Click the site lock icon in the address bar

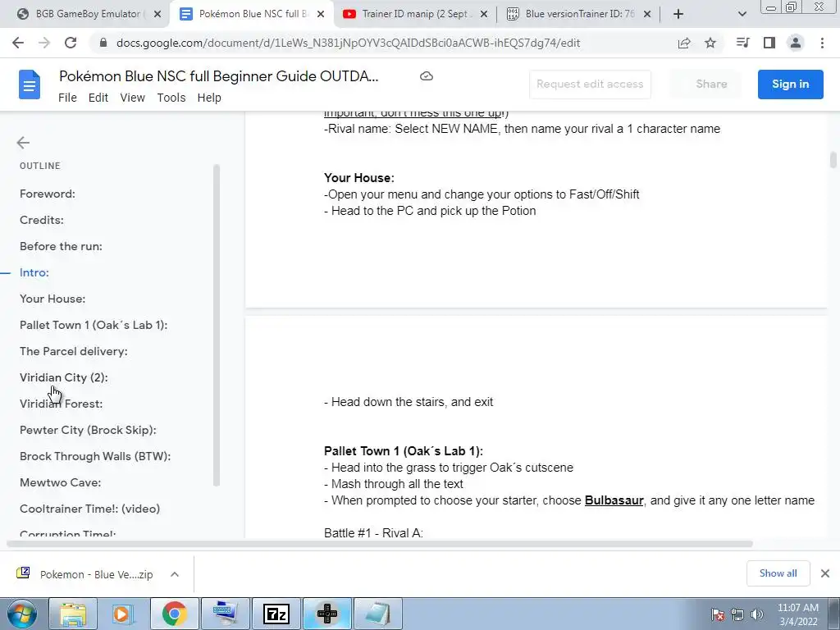pos(103,43)
